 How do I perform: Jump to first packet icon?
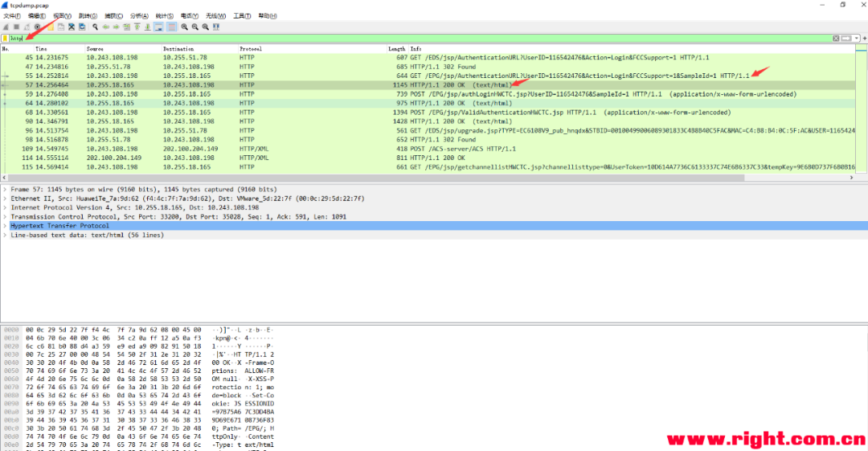tap(137, 27)
